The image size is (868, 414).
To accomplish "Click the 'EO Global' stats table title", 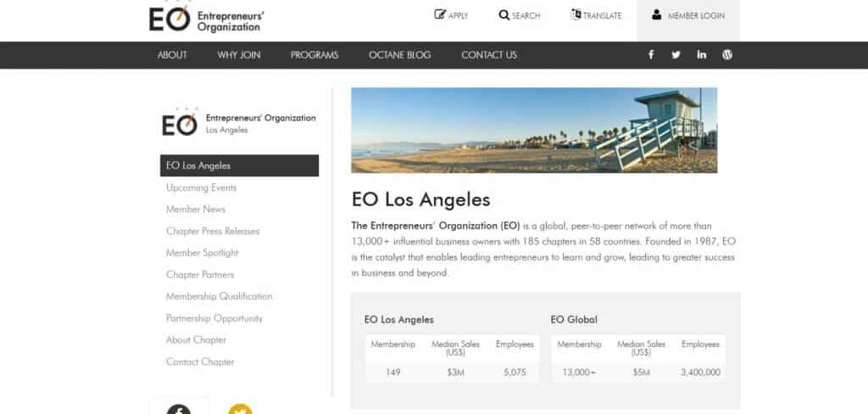I will [x=574, y=320].
